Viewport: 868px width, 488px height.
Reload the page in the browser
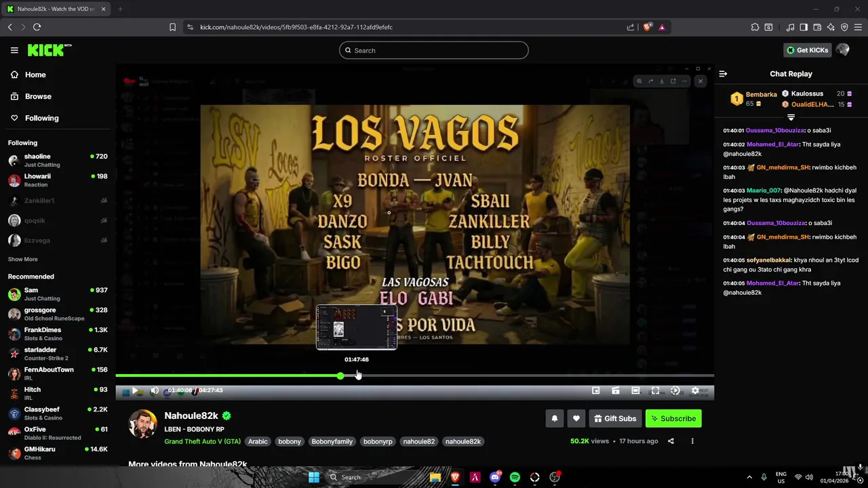(x=37, y=27)
